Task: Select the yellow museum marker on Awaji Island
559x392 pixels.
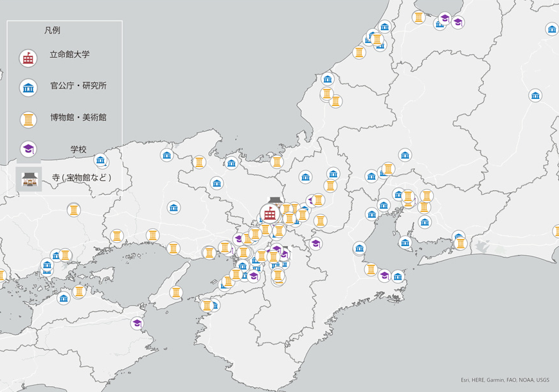Action: (176, 292)
